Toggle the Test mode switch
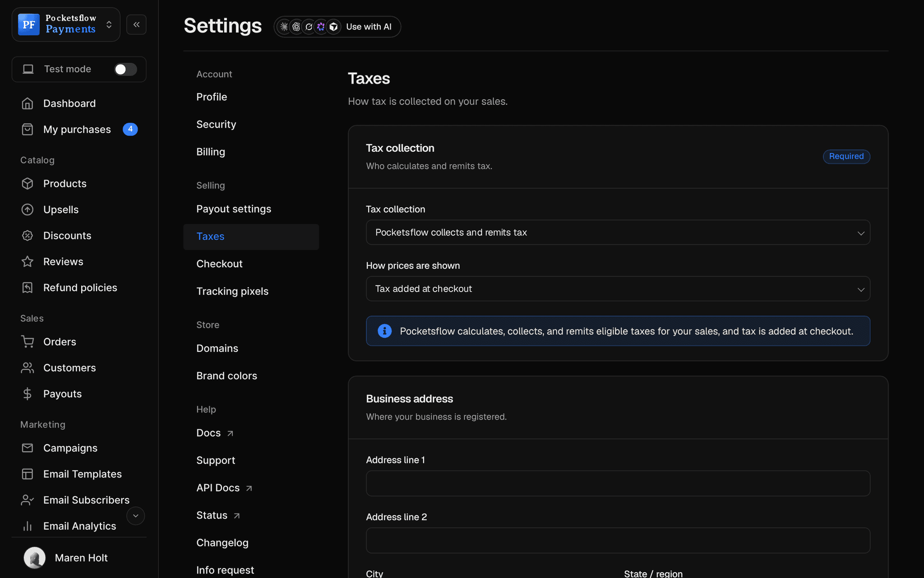Image resolution: width=924 pixels, height=578 pixels. (125, 69)
